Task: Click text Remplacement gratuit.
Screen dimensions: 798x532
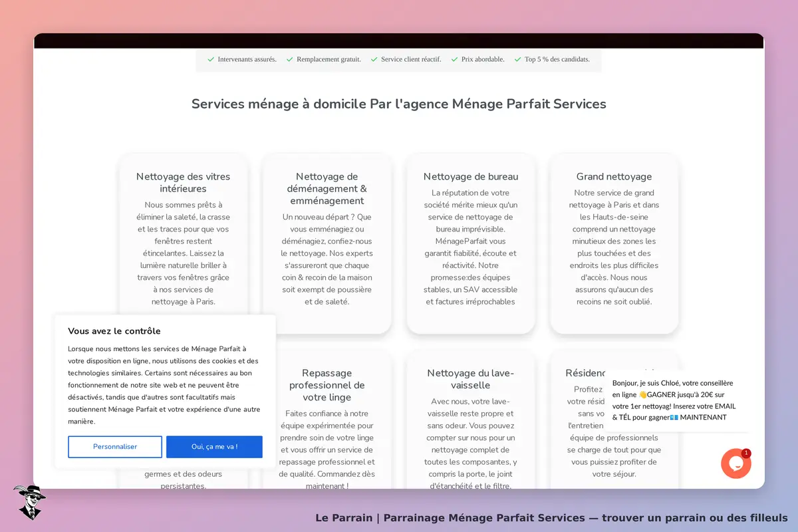Action: (x=329, y=59)
